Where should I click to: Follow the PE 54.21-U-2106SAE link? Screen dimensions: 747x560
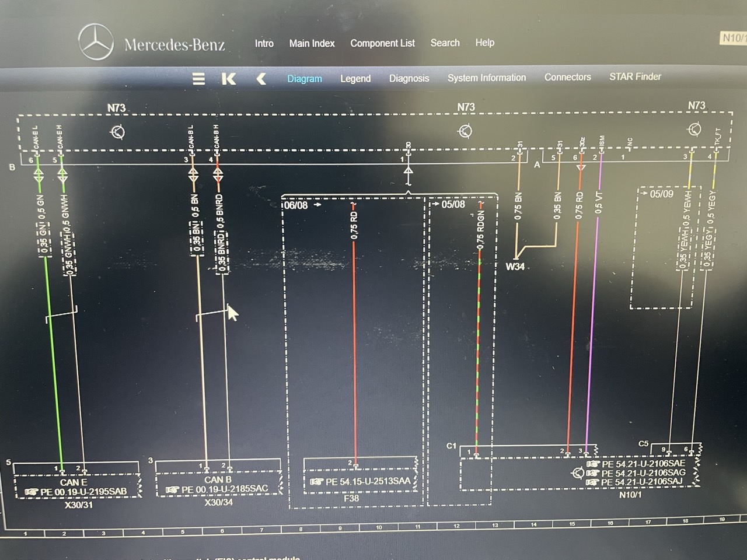click(644, 464)
